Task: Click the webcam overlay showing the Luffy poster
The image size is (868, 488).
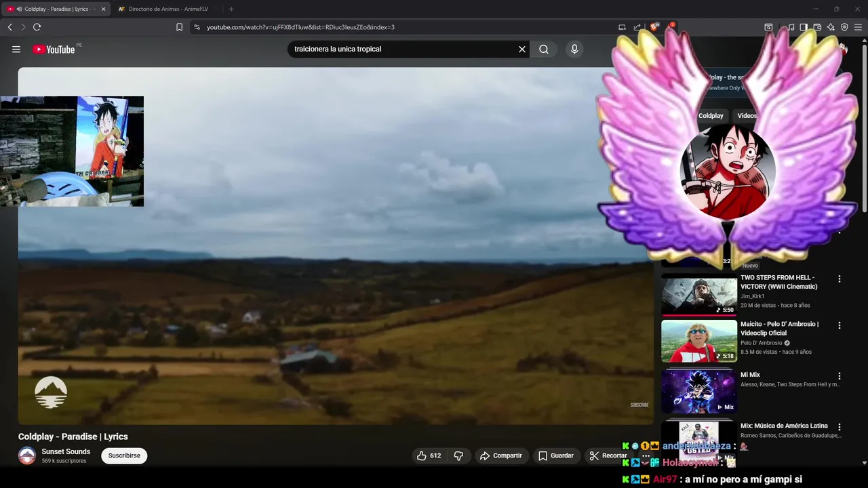Action: pos(72,151)
